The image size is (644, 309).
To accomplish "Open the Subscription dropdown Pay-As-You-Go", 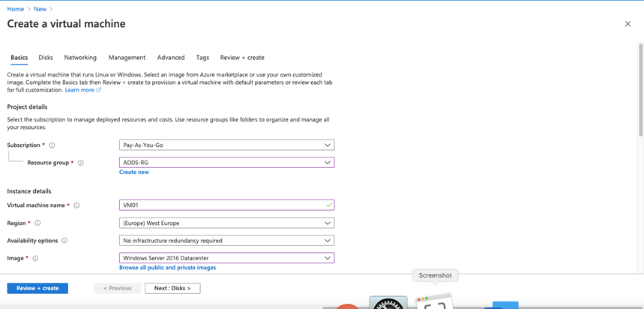I will tap(226, 145).
